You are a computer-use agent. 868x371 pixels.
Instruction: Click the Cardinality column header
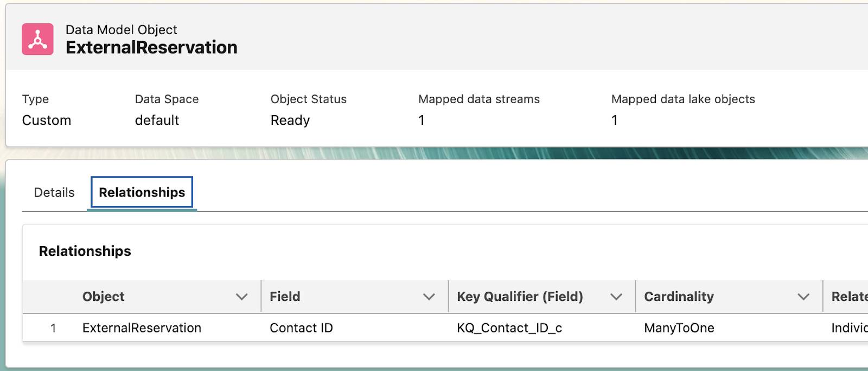pyautogui.click(x=679, y=297)
